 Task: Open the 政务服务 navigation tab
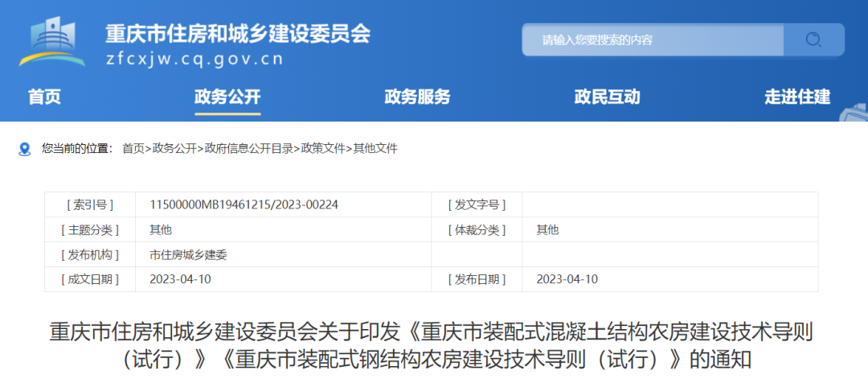tap(417, 97)
